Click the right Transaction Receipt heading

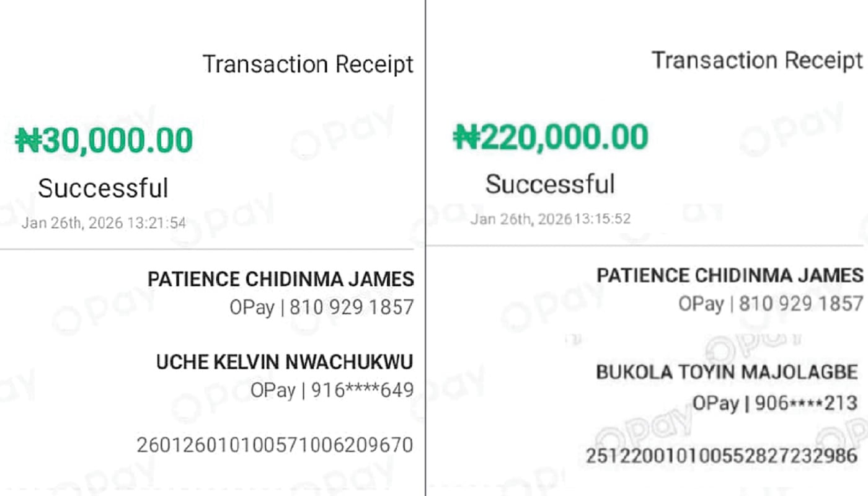pyautogui.click(x=756, y=61)
